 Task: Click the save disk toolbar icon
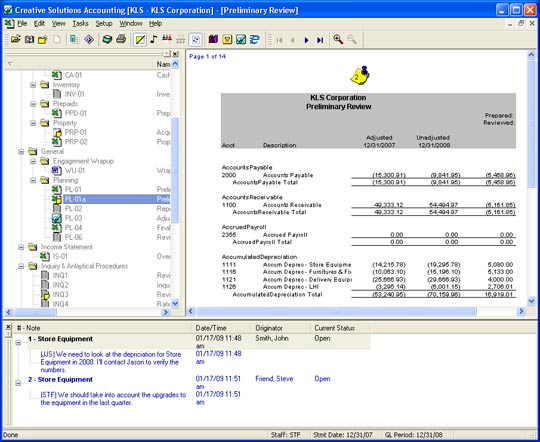(29, 39)
